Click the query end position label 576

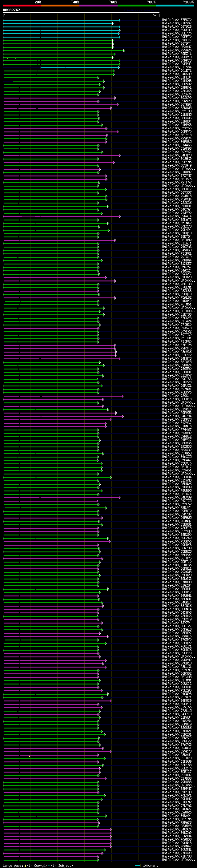click(155, 15)
